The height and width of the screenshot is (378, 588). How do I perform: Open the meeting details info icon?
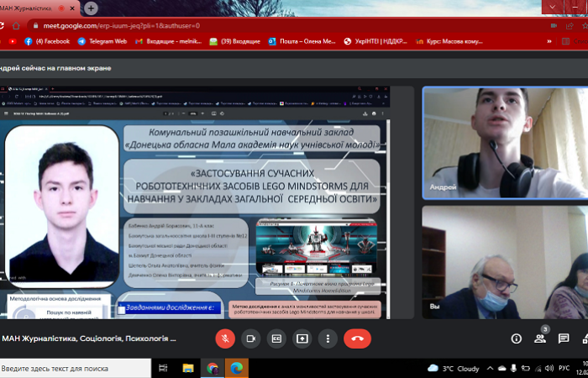[516, 339]
